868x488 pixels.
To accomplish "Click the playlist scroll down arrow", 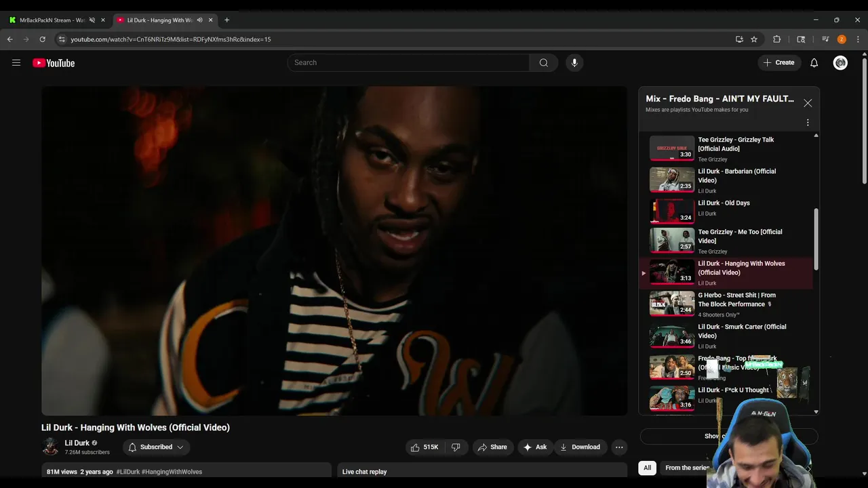I will 816,411.
